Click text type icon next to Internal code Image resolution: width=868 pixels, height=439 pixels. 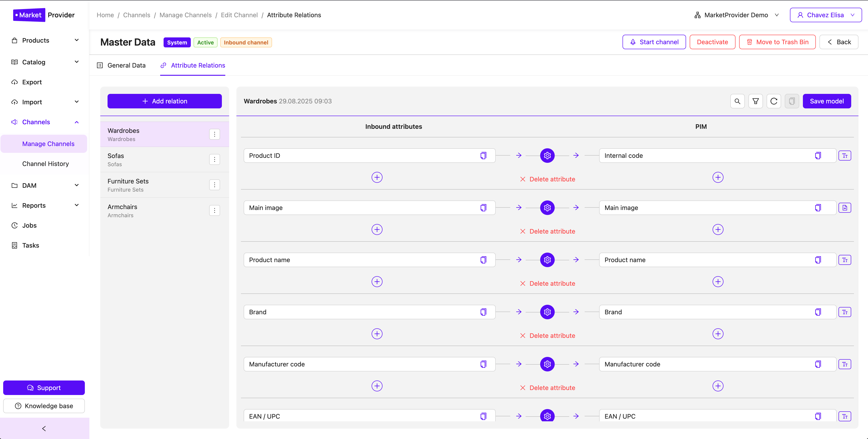(x=844, y=156)
